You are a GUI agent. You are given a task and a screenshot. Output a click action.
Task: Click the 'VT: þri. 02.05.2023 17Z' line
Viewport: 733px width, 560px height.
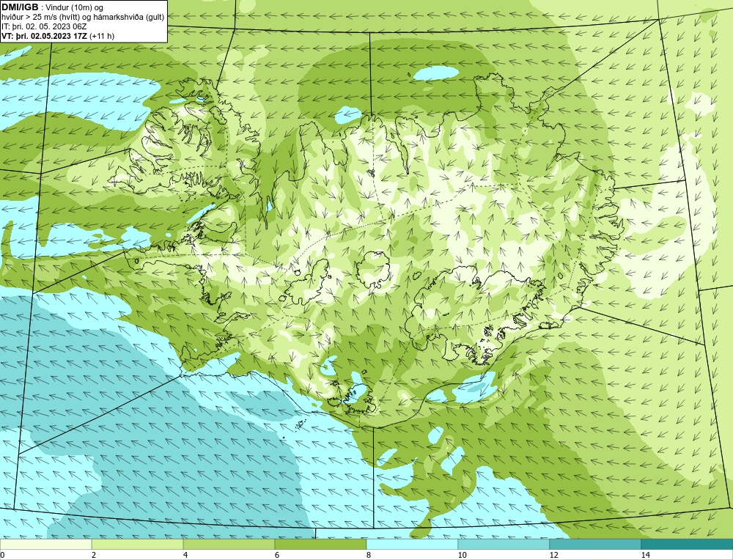45,35
